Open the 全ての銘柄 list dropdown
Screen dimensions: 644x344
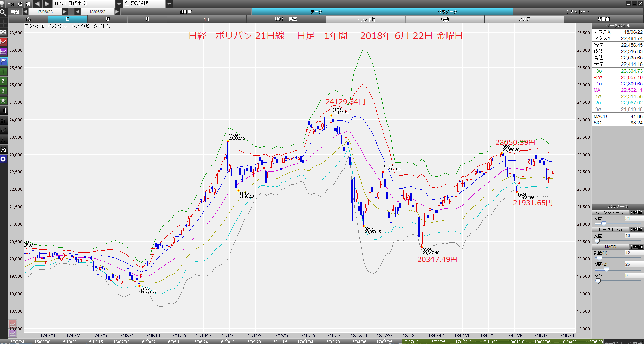pos(169,4)
